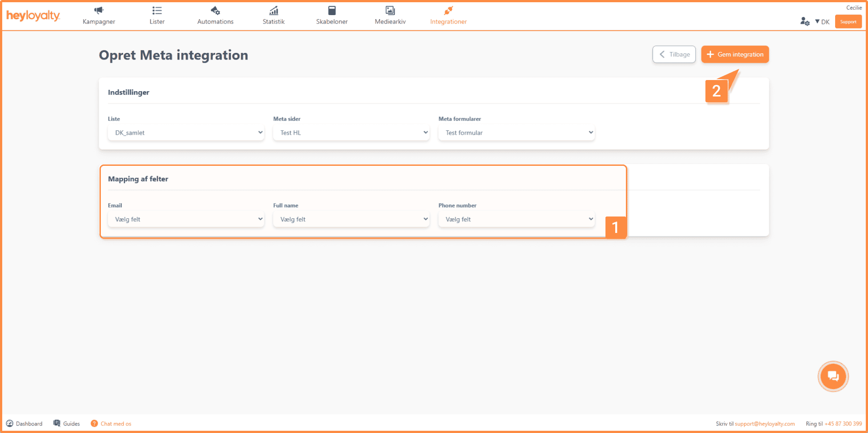Open the floating chat bubble widget
This screenshot has width=868, height=433.
pos(833,377)
